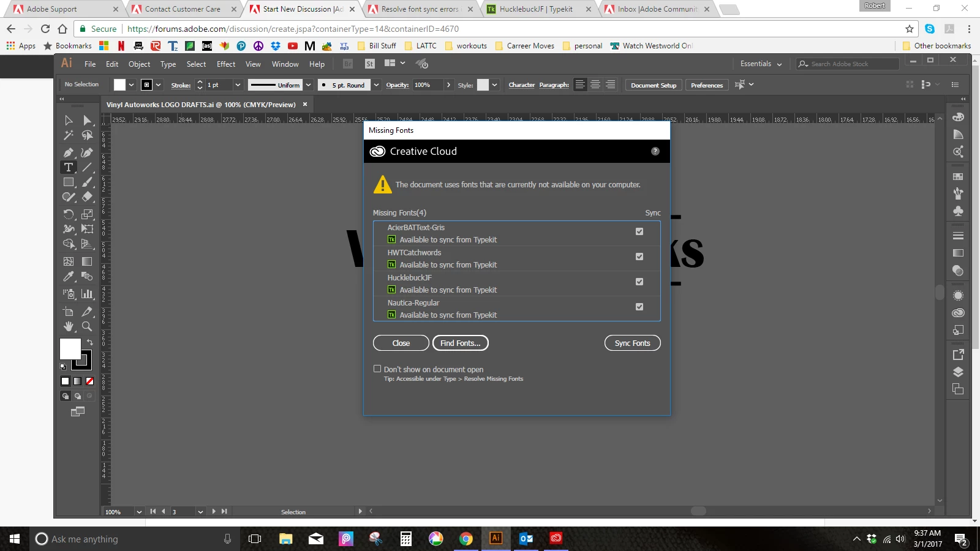Open the Window menu
This screenshot has height=551, width=980.
click(285, 64)
